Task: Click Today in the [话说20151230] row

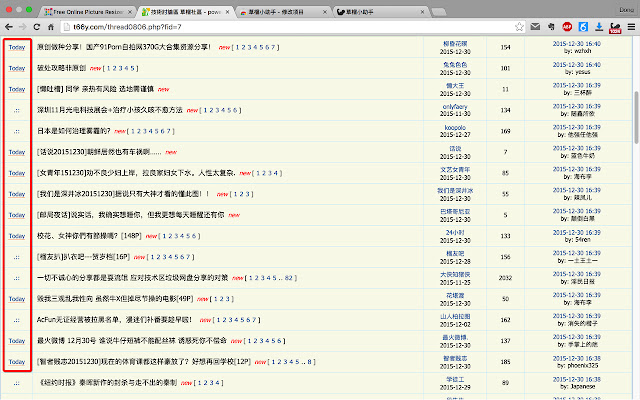Action: pyautogui.click(x=17, y=152)
